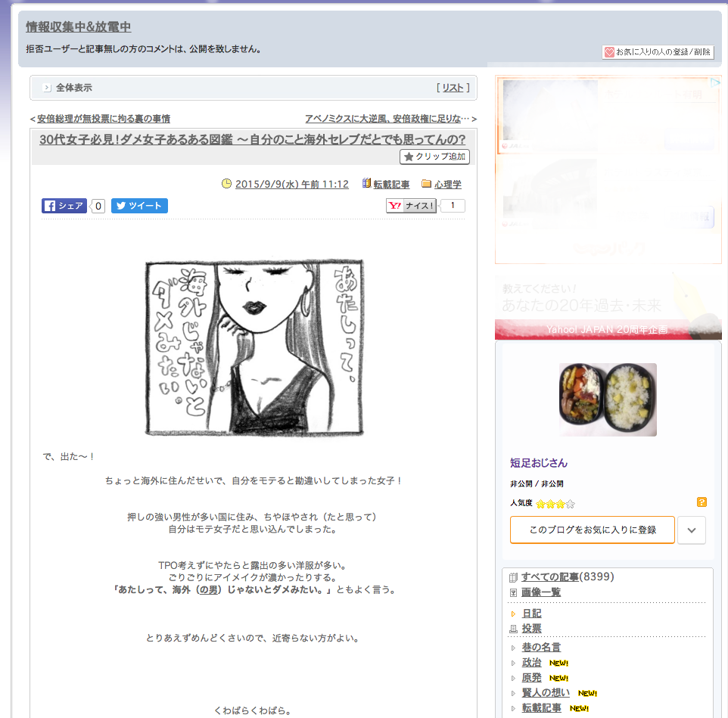Open the 心理学 category link
This screenshot has width=728, height=718.
[x=447, y=185]
